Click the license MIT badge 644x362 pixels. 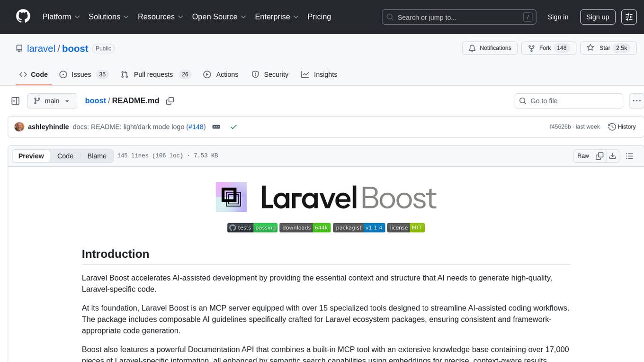(x=406, y=228)
